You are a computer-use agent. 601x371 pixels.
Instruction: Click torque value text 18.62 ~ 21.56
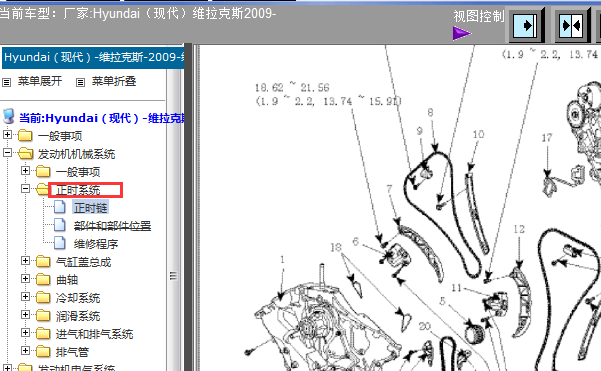292,88
